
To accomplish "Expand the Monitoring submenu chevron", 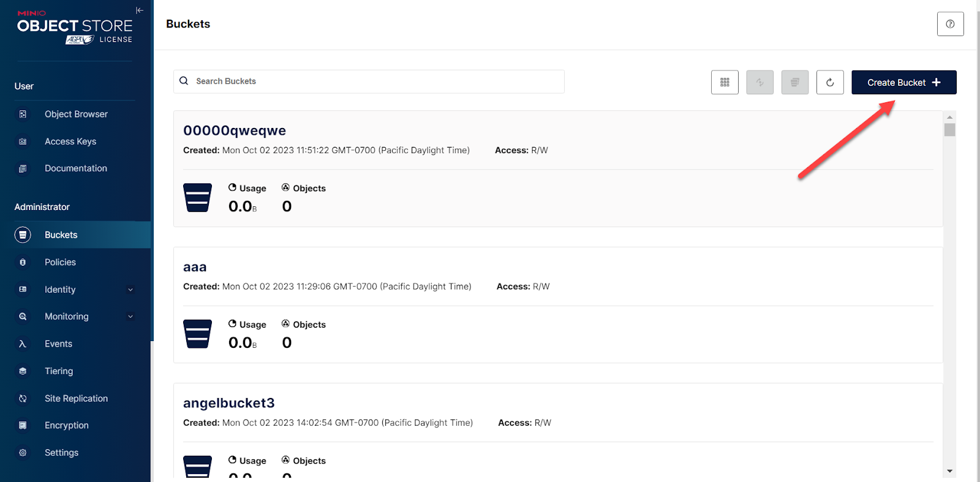I will coord(130,317).
